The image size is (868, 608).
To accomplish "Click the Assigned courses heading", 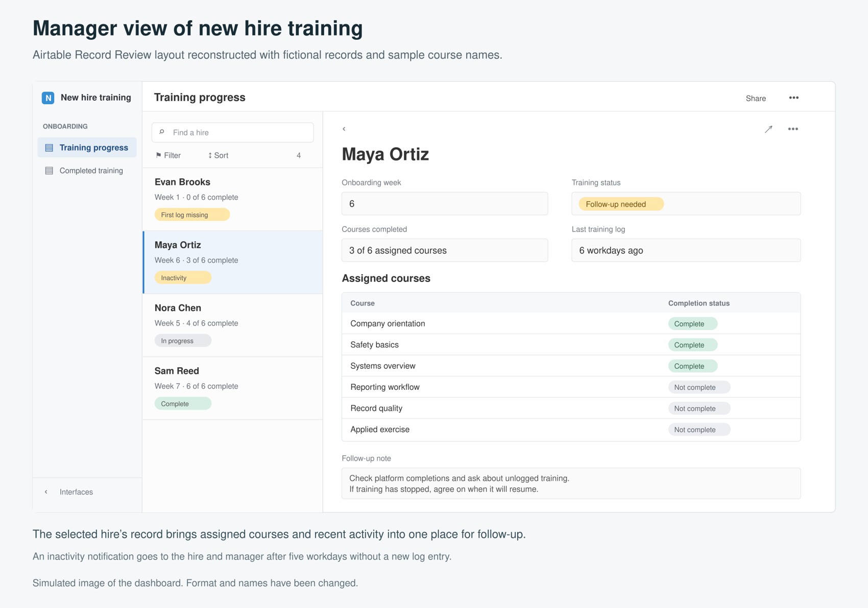I will click(x=386, y=278).
